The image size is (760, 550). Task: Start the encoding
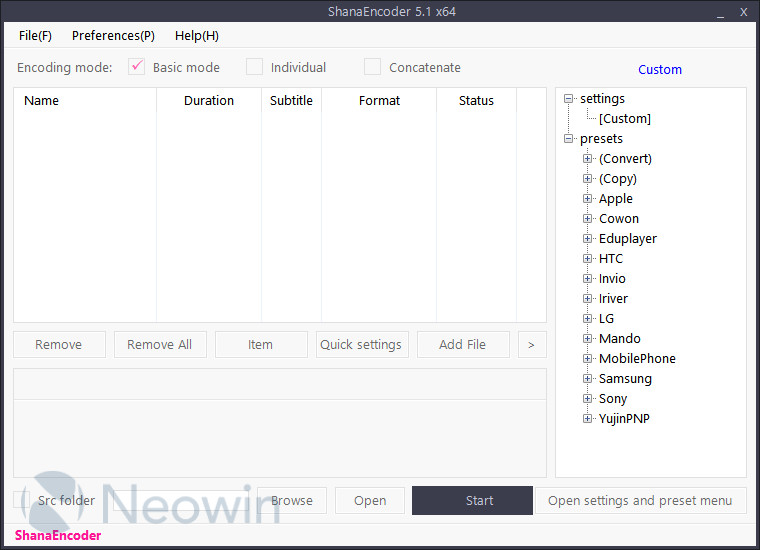[472, 501]
